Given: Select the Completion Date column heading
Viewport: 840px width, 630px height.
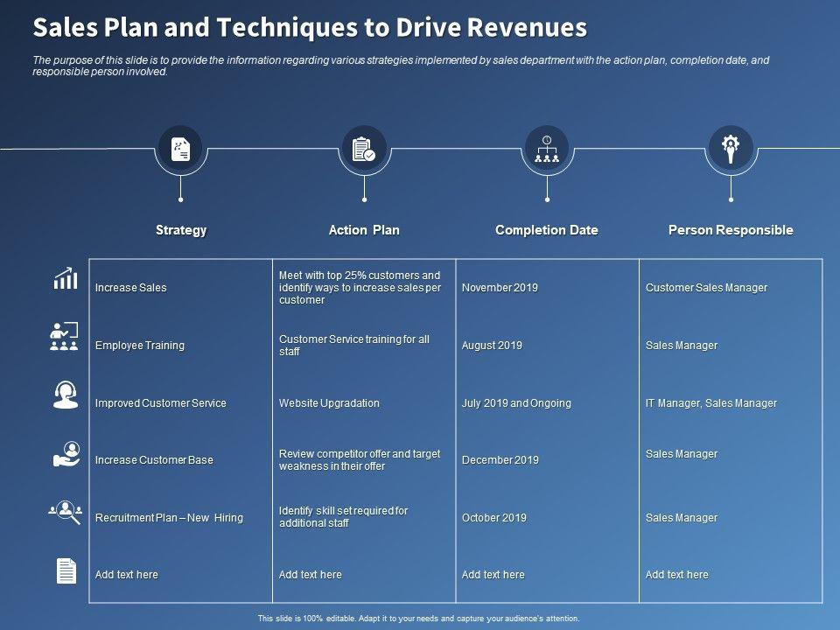Looking at the screenshot, I should [x=546, y=230].
